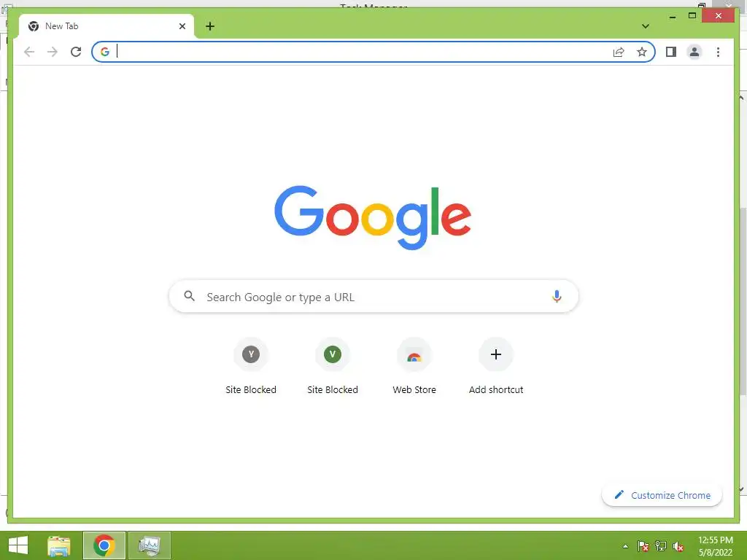
Task: Select the New Tab tab
Action: [106, 26]
